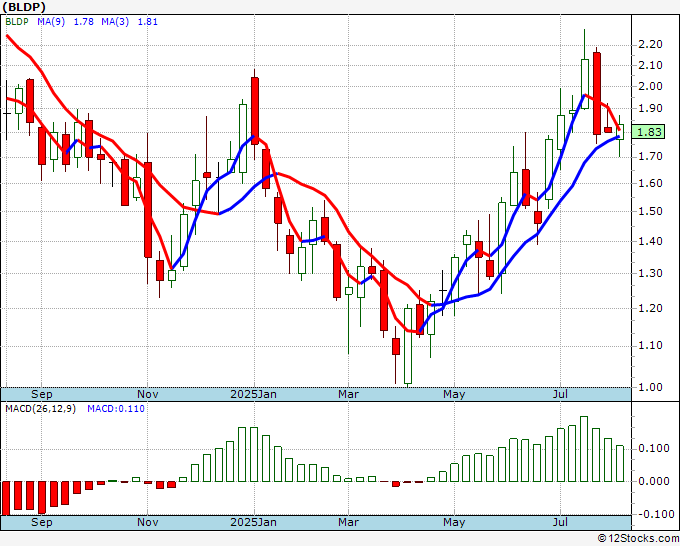Screen dimensions: 680x546
Task: Click the 1.10 price axis label
Action: [650, 346]
